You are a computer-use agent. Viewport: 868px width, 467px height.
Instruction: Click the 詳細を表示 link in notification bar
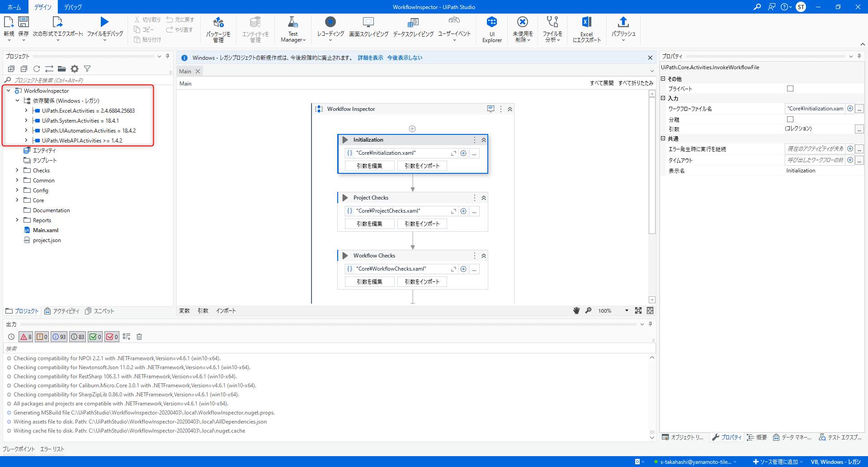[x=370, y=58]
